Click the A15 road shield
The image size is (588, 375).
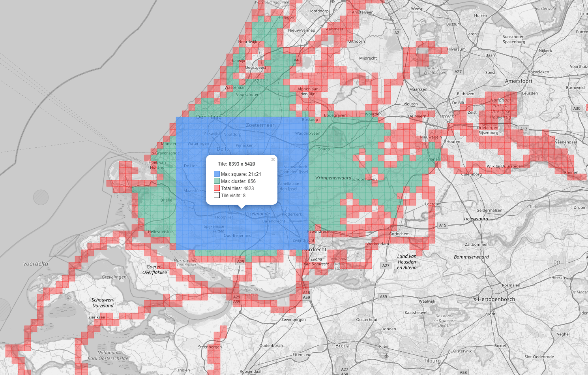coord(443,225)
